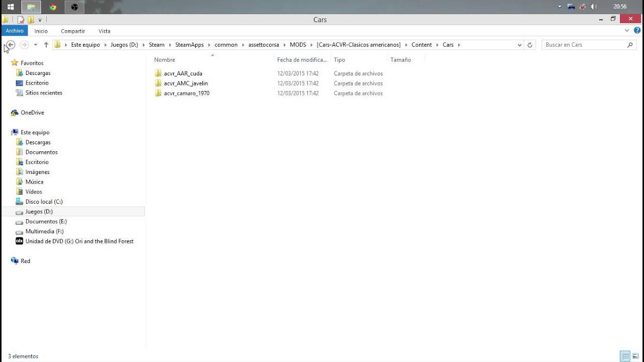Open the Archivo menu

tap(15, 31)
